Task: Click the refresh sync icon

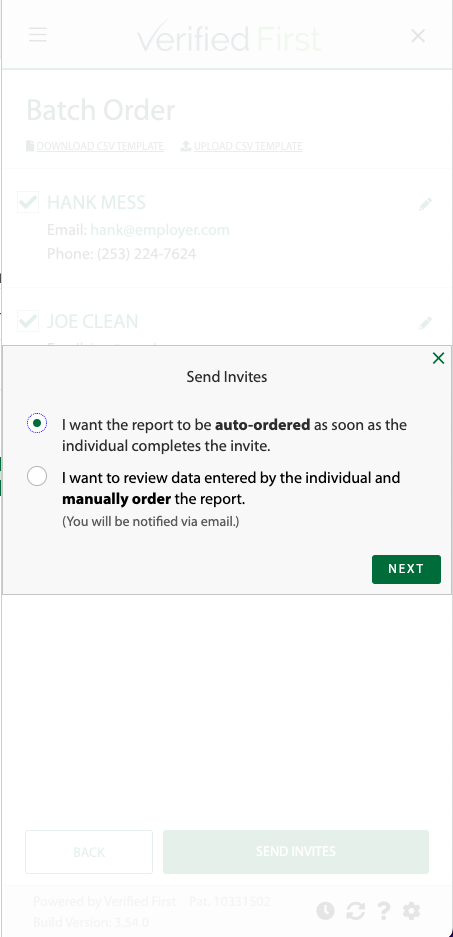Action: click(355, 911)
